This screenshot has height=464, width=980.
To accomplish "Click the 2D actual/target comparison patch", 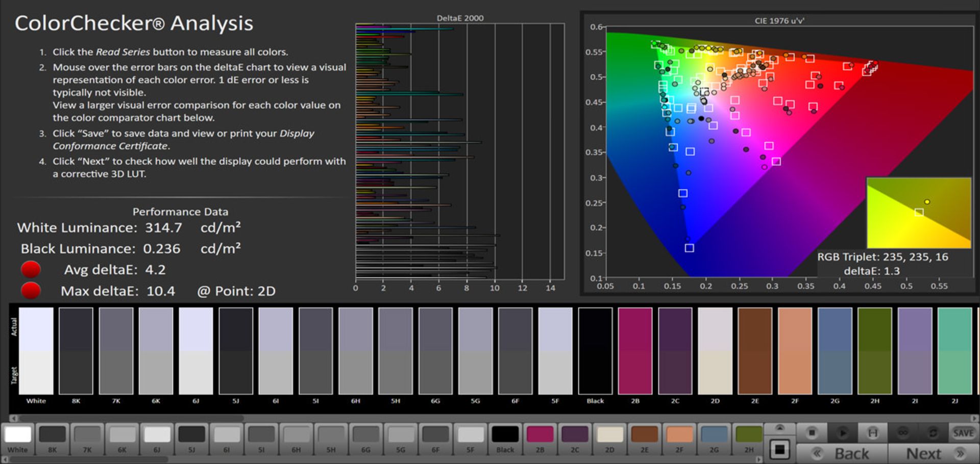I will (715, 351).
